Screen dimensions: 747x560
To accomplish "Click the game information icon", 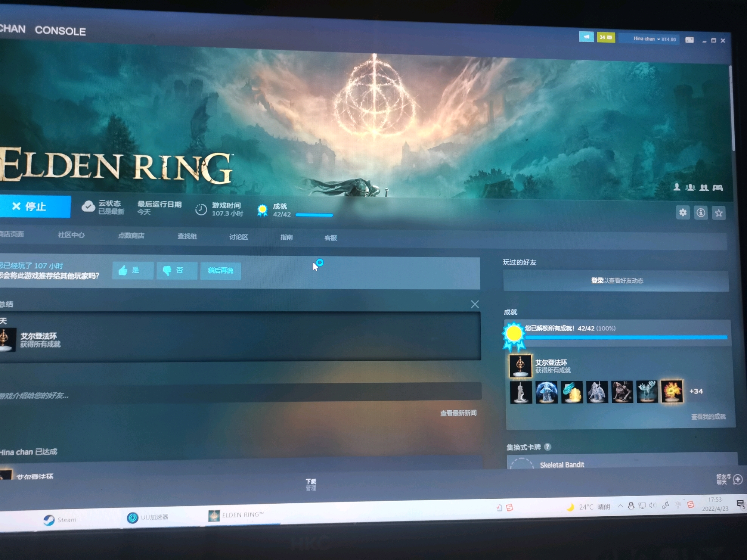I will [x=701, y=213].
